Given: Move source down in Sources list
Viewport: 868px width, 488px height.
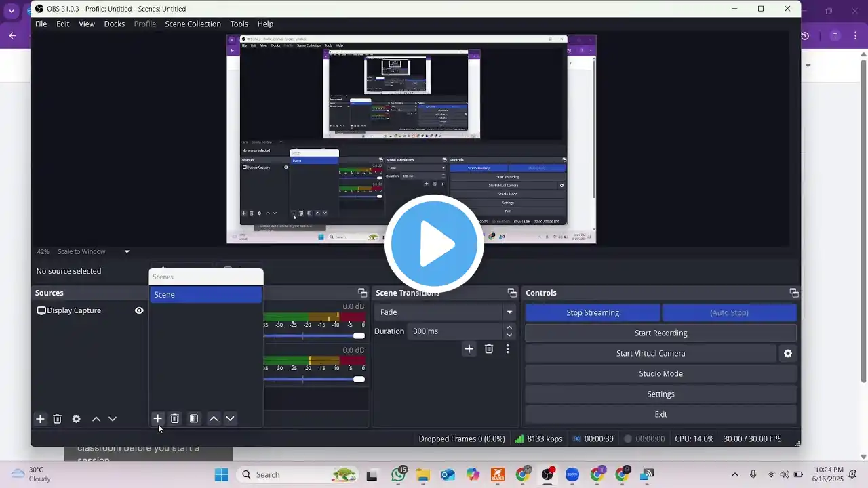Looking at the screenshot, I should click(x=113, y=419).
